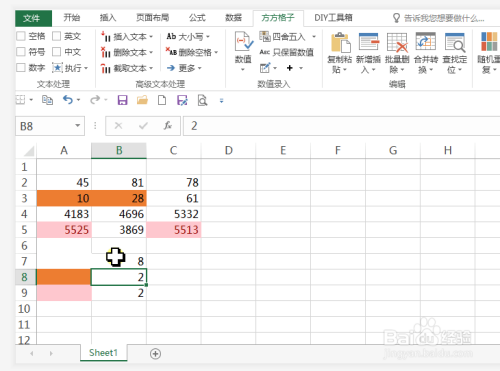Open the 执行 dropdown
The width and height of the screenshot is (500, 371).
(x=70, y=68)
